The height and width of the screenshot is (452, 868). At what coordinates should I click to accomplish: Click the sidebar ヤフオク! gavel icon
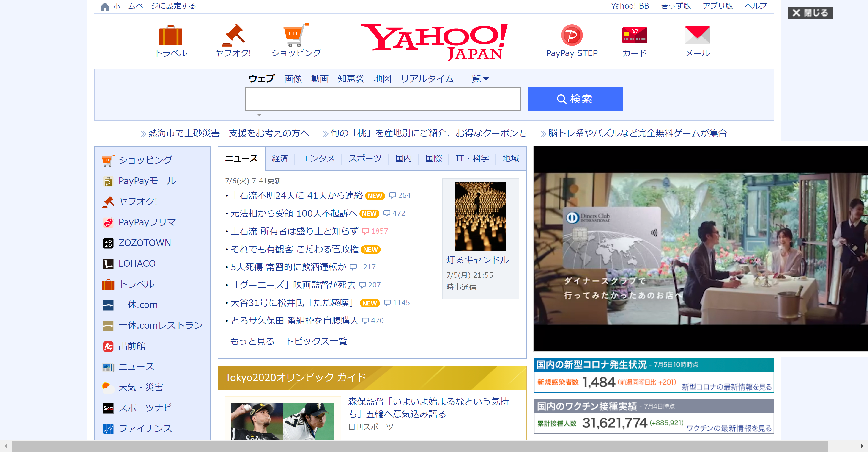tap(108, 202)
